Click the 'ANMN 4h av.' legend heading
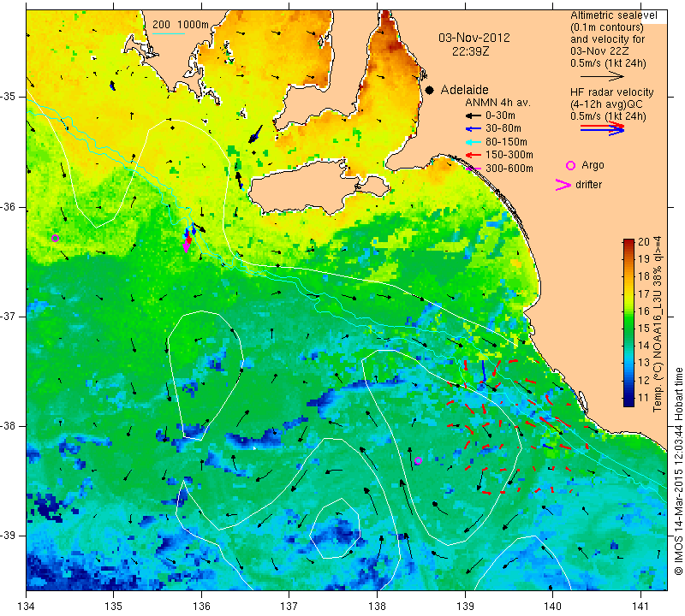 tap(497, 103)
